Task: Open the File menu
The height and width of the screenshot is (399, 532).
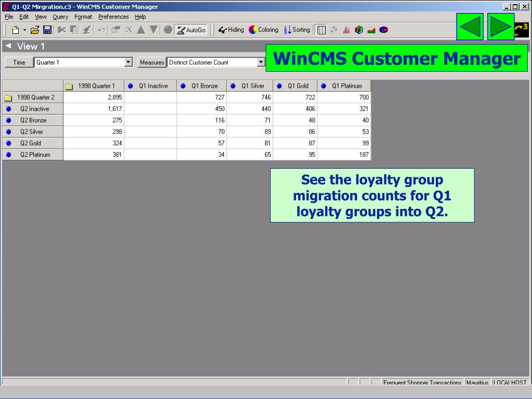Action: tap(9, 17)
